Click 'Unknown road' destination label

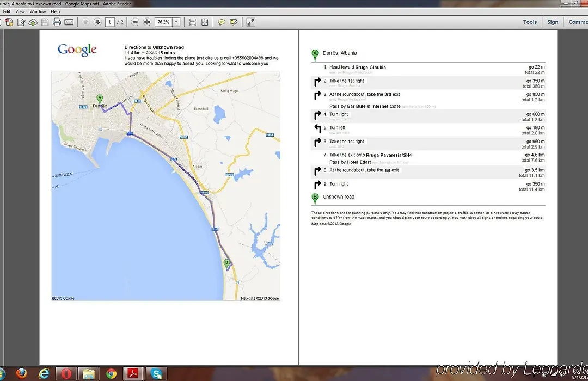[x=339, y=197]
